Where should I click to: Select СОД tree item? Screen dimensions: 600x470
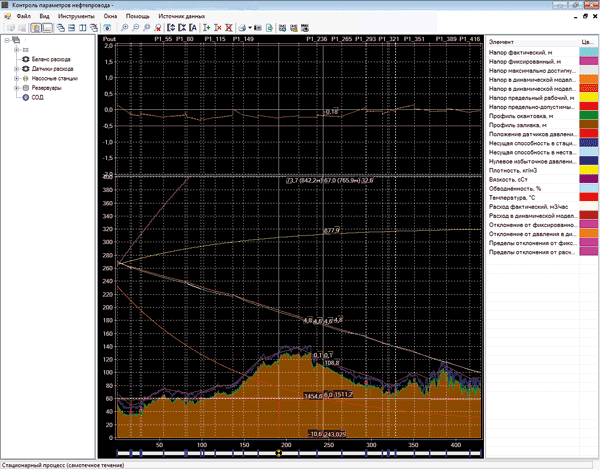(x=38, y=98)
